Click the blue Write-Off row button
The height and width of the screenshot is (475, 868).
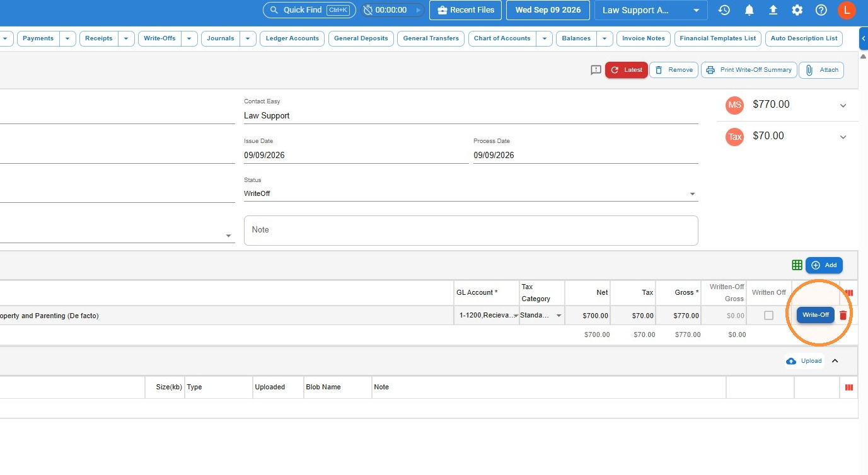coord(816,315)
